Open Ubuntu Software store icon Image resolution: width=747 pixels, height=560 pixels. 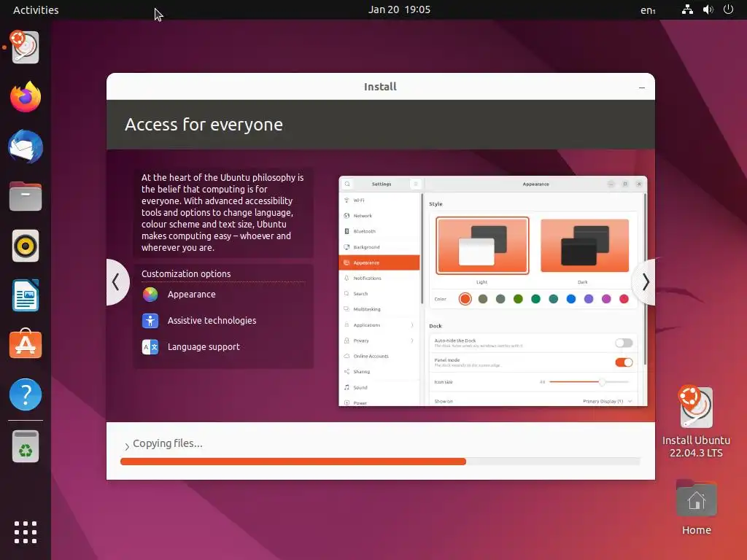(x=26, y=344)
